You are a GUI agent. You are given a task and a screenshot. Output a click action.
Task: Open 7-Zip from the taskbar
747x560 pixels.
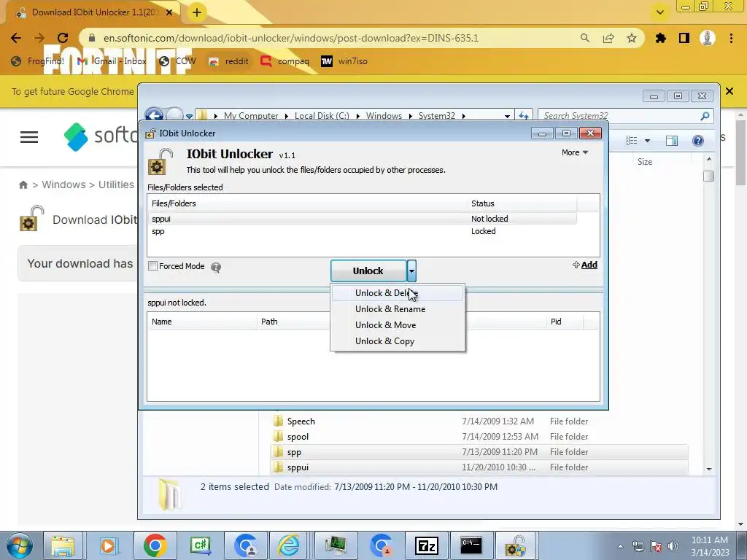tap(426, 545)
